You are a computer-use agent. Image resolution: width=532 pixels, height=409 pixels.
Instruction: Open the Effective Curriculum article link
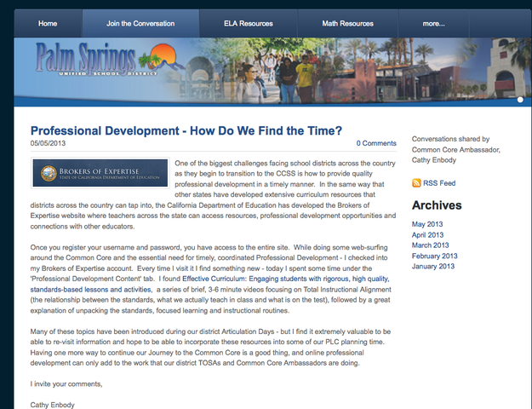pos(209,284)
